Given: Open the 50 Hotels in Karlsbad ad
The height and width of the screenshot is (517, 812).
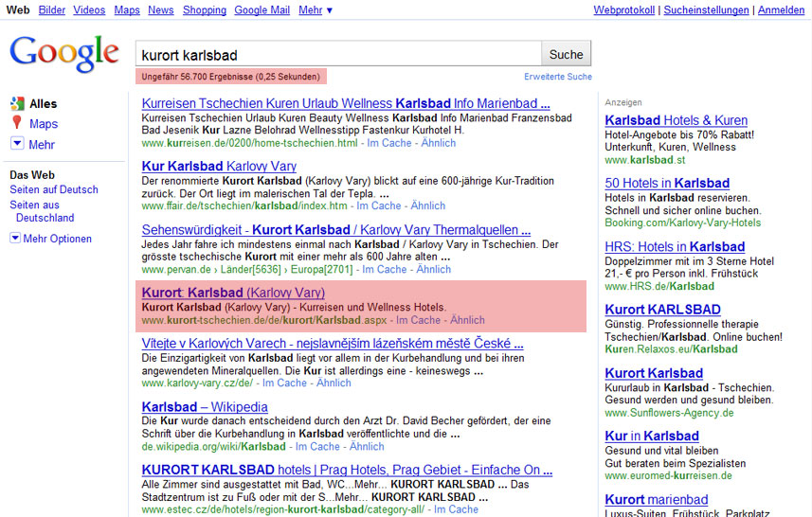Looking at the screenshot, I should coord(667,183).
